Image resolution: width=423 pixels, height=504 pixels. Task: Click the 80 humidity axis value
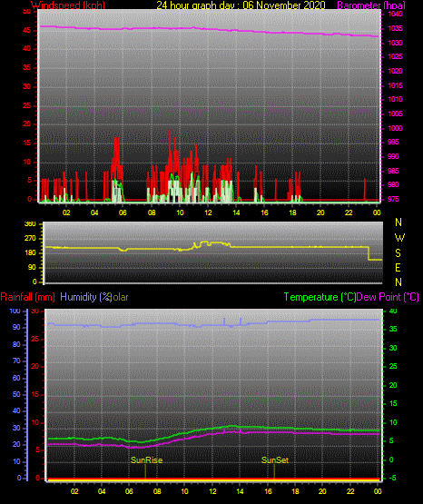tap(16, 344)
